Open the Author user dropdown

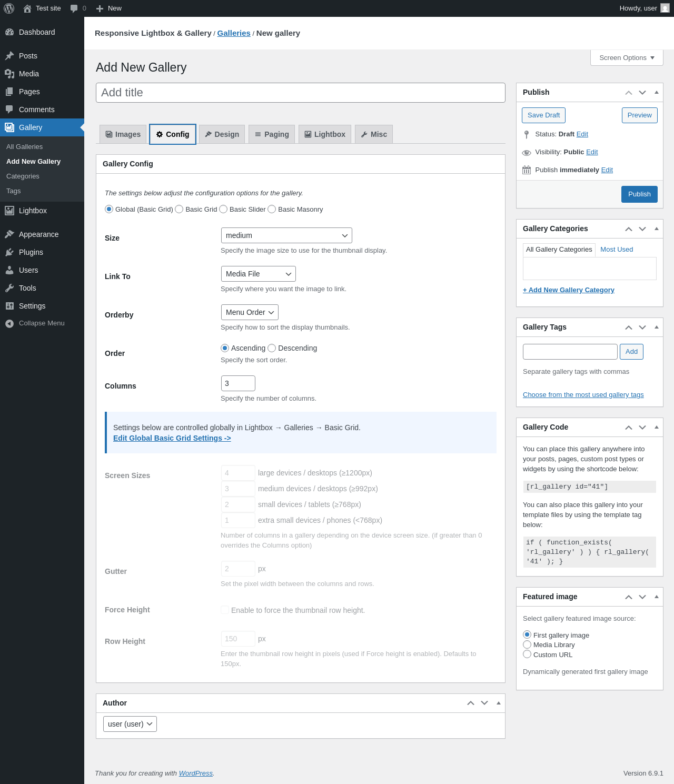pos(130,724)
